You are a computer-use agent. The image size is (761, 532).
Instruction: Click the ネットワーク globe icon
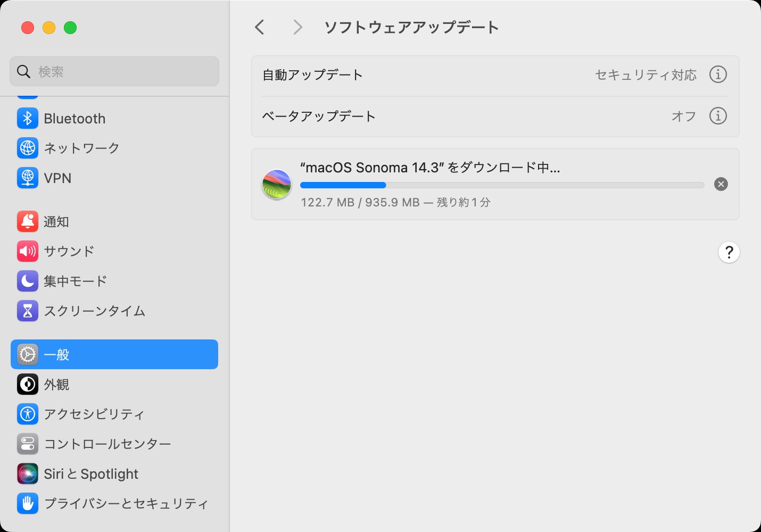28,148
